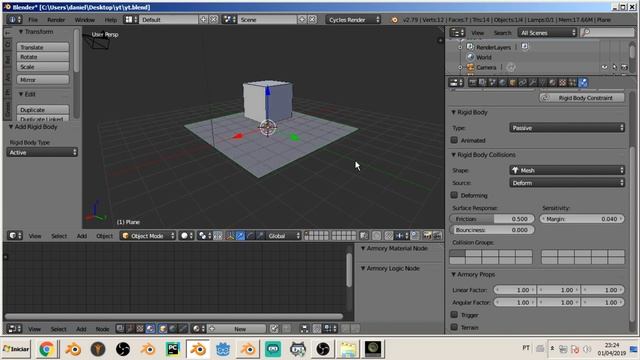Click the OpenGL render image icon
The width and height of the screenshot is (640, 360).
click(427, 236)
